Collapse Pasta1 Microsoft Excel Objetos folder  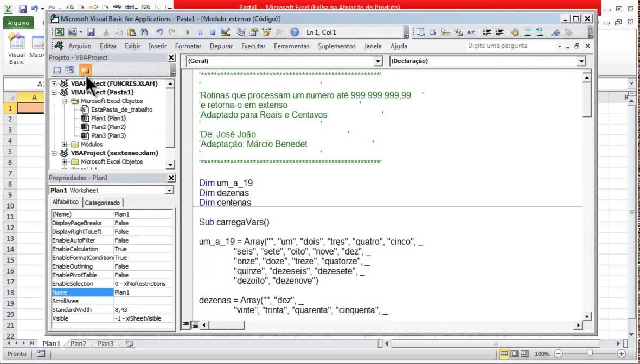pos(65,101)
